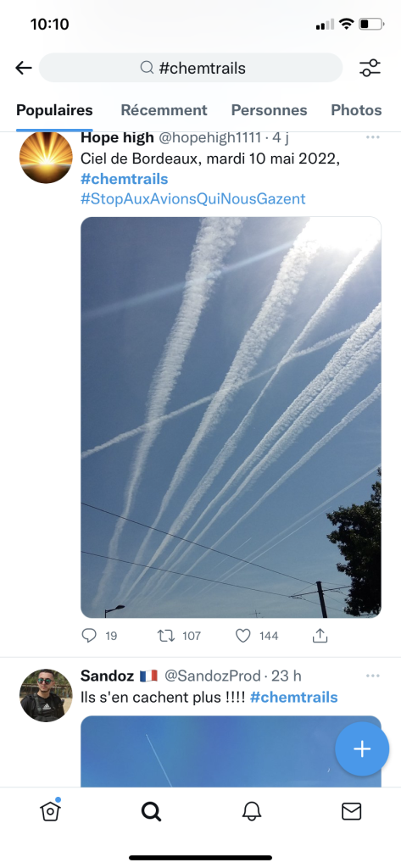Switch to the Personnes tab

pyautogui.click(x=270, y=110)
